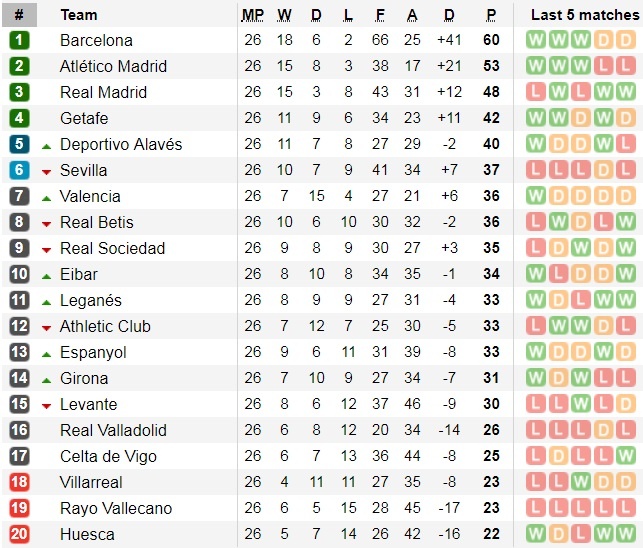This screenshot has height=548, width=643.
Task: Click Valencia's last D result badge
Action: point(628,196)
